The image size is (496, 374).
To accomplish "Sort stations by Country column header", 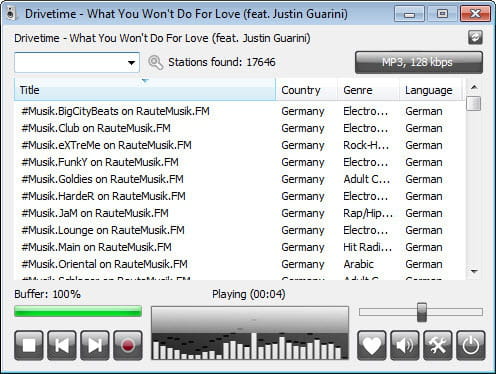I will [307, 90].
